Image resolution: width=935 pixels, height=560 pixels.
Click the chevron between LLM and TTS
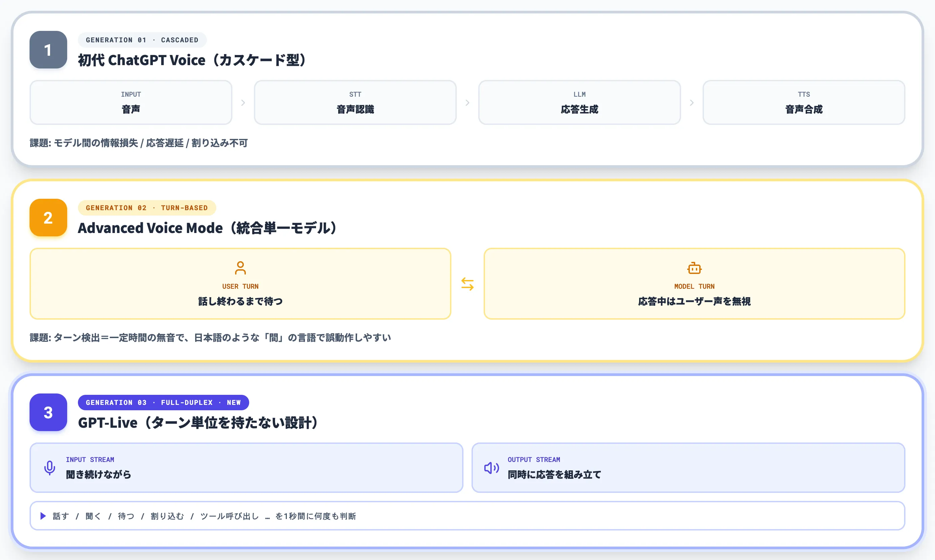point(692,103)
